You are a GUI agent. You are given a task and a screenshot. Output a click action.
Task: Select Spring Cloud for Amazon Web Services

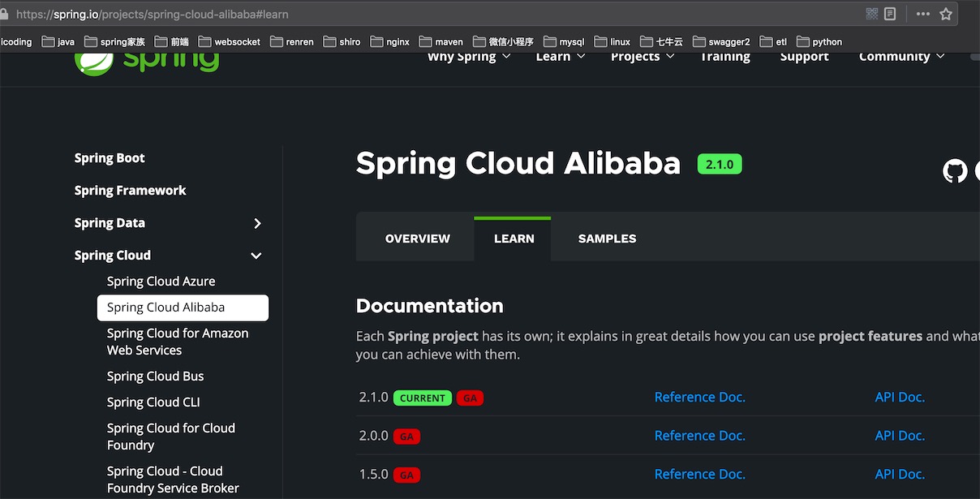[x=178, y=342]
